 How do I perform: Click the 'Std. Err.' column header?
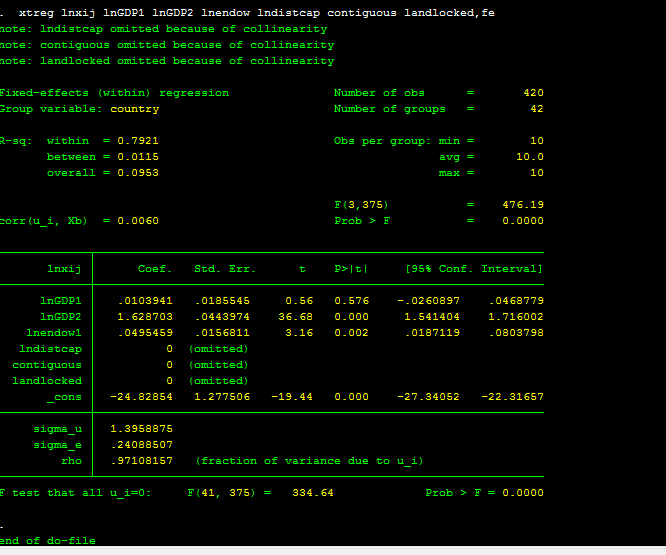pyautogui.click(x=225, y=269)
